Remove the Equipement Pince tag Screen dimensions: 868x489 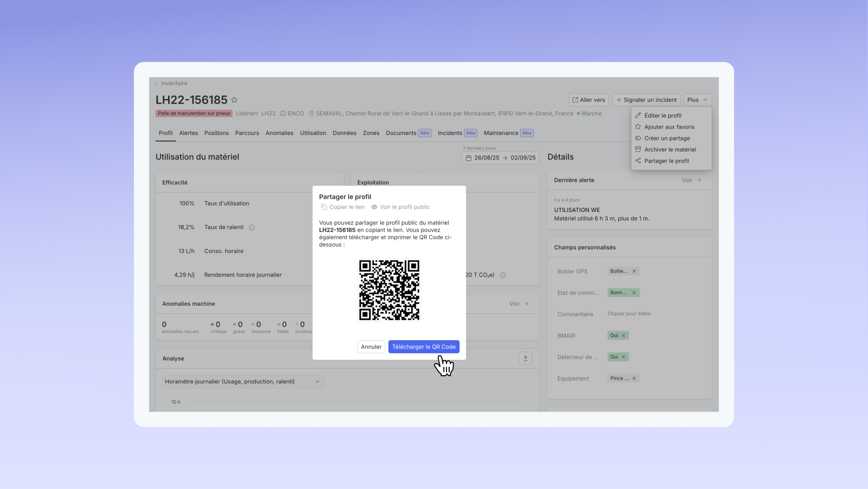point(634,378)
